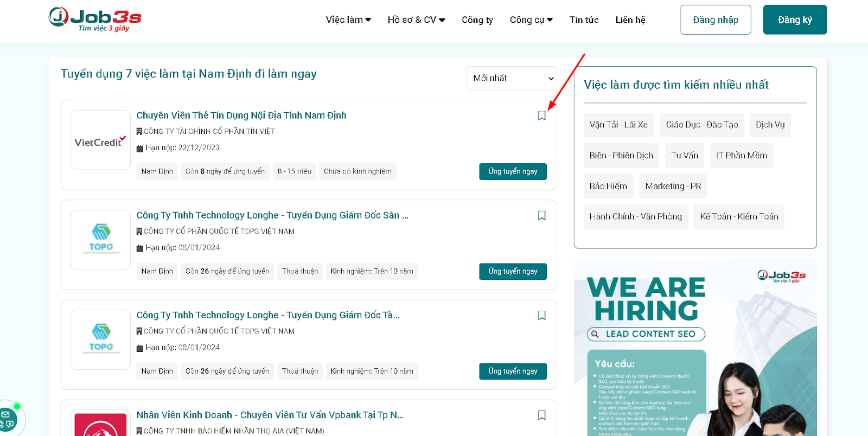The height and width of the screenshot is (436, 868).
Task: Go to the Tin tức page
Action: tap(584, 20)
